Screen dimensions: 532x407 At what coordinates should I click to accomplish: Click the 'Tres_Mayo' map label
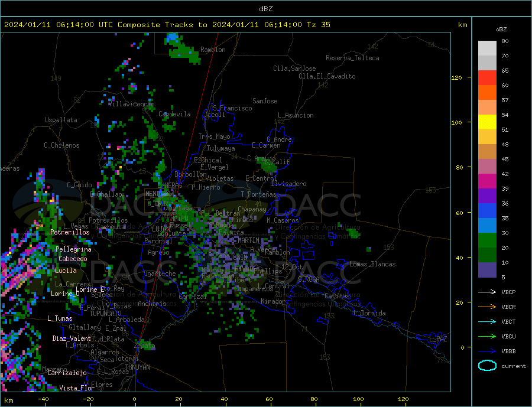coord(215,136)
